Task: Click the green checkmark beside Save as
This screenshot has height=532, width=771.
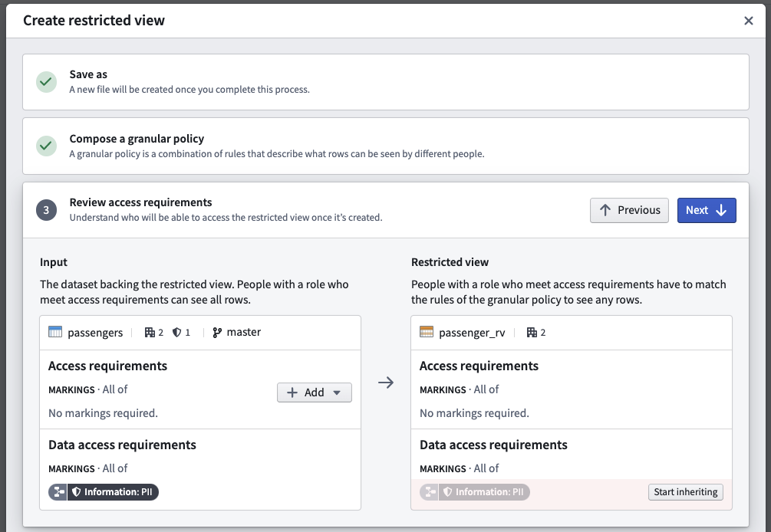Action: (46, 82)
